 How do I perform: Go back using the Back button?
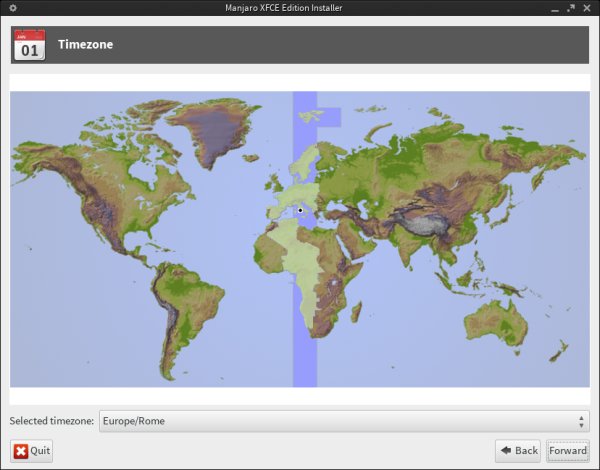[518, 451]
